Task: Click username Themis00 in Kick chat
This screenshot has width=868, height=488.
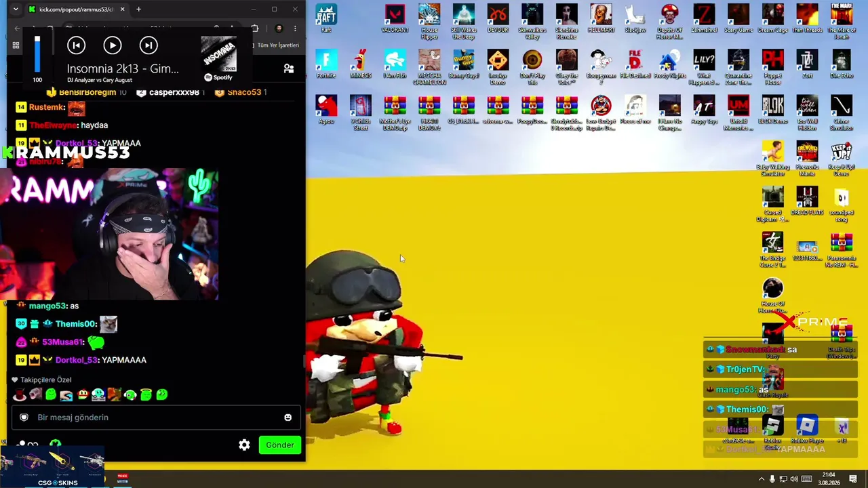Action: [x=76, y=324]
